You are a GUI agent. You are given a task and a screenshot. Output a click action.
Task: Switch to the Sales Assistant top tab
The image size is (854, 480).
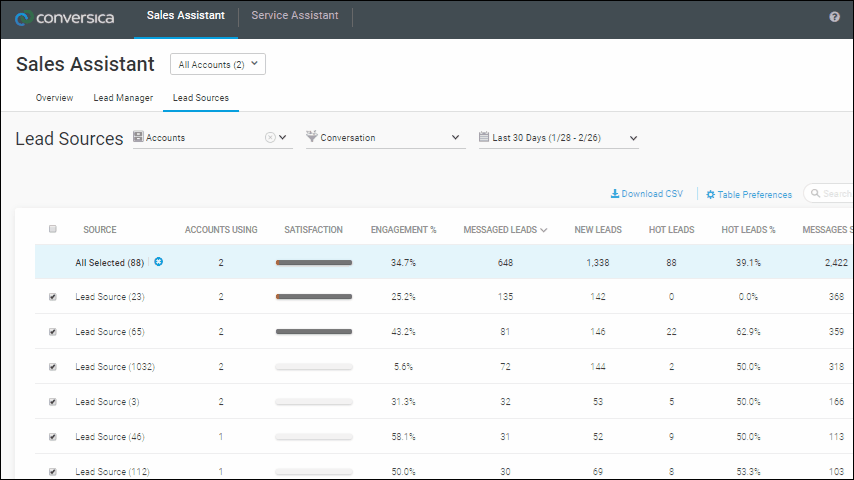186,16
